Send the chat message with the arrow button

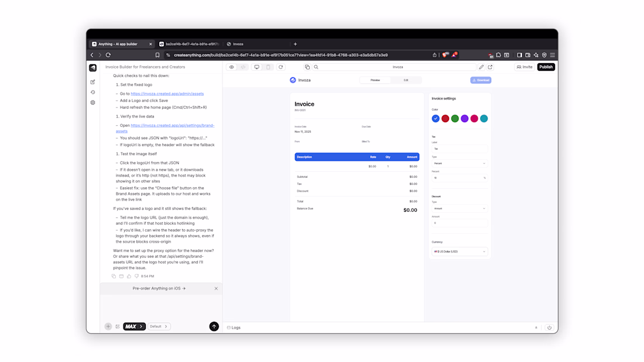(214, 326)
